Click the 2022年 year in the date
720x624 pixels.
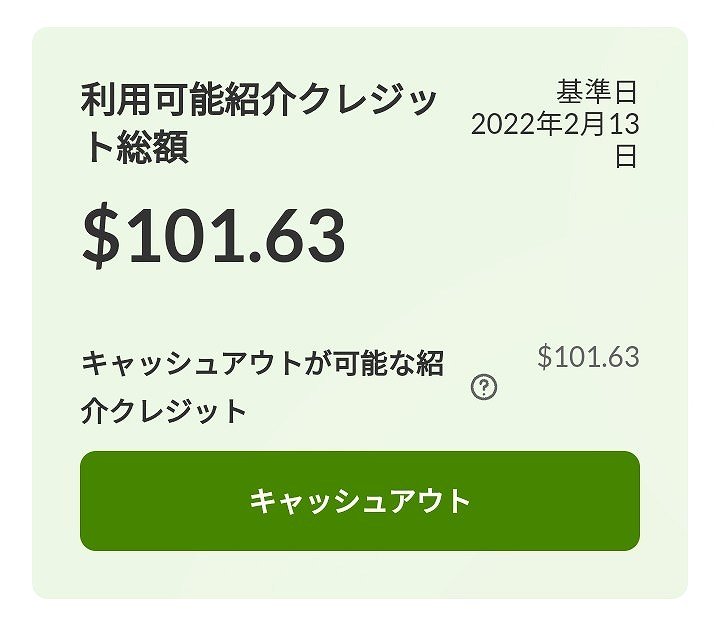click(515, 125)
